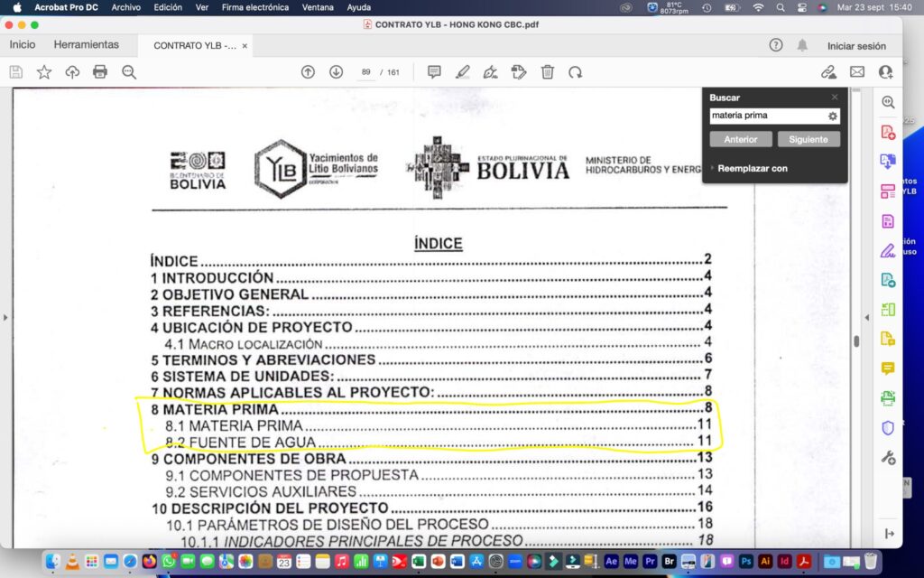Click the Siguiente search button
Viewport: 924px width, 578px height.
tap(808, 139)
